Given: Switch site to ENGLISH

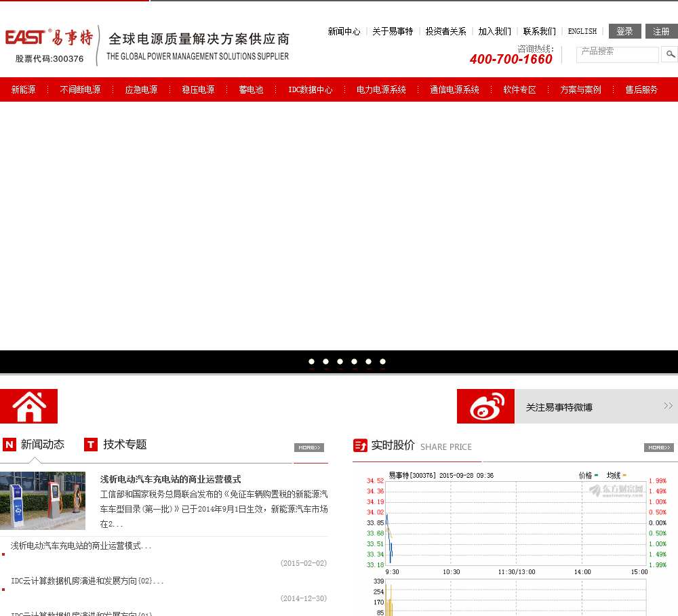Looking at the screenshot, I should pyautogui.click(x=582, y=31).
